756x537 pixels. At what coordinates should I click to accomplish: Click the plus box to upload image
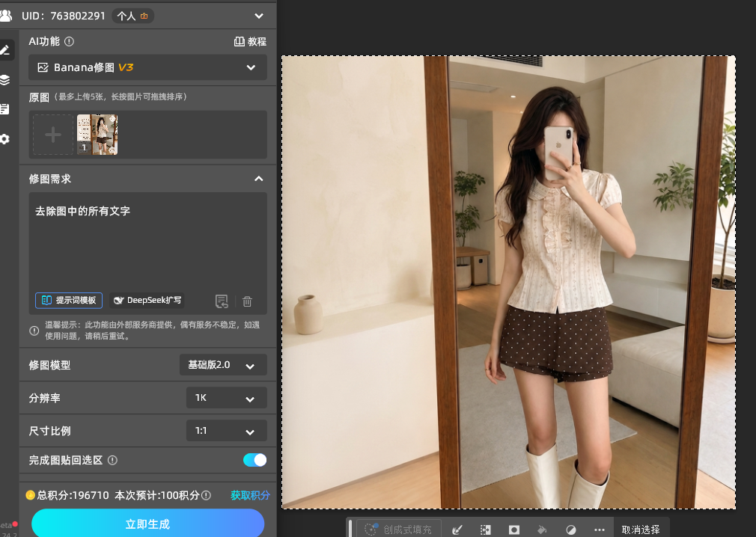pyautogui.click(x=53, y=135)
